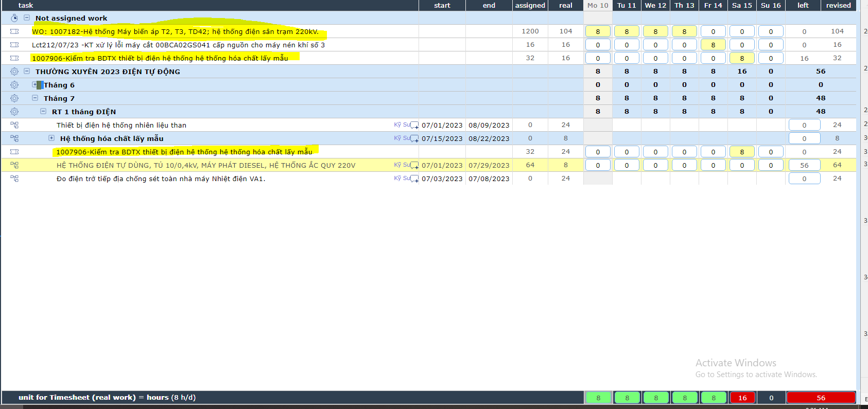Collapse the RT 1 tháng ĐIỆN group
The image size is (868, 409).
tap(43, 112)
